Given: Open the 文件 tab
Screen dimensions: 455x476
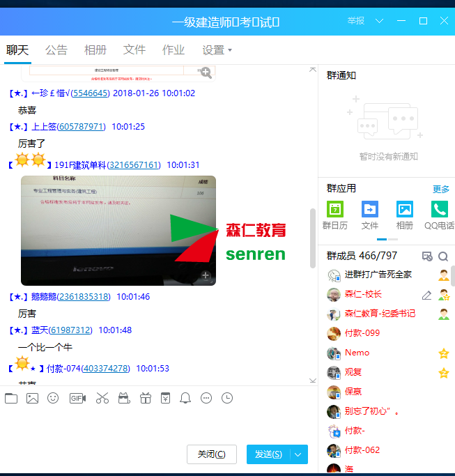Looking at the screenshot, I should [x=134, y=50].
